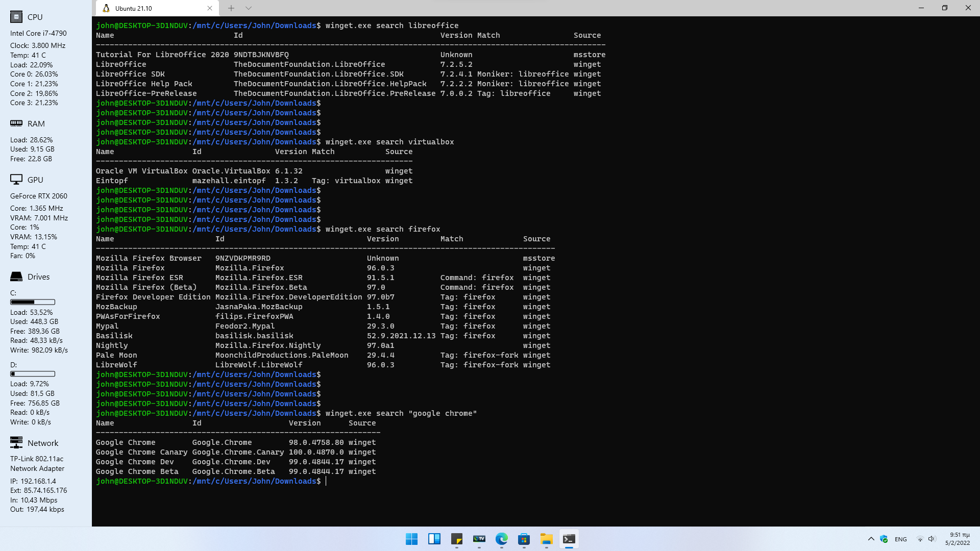Click the 'winget.exe search libreoffice' command
The image size is (980, 551).
pyautogui.click(x=392, y=26)
